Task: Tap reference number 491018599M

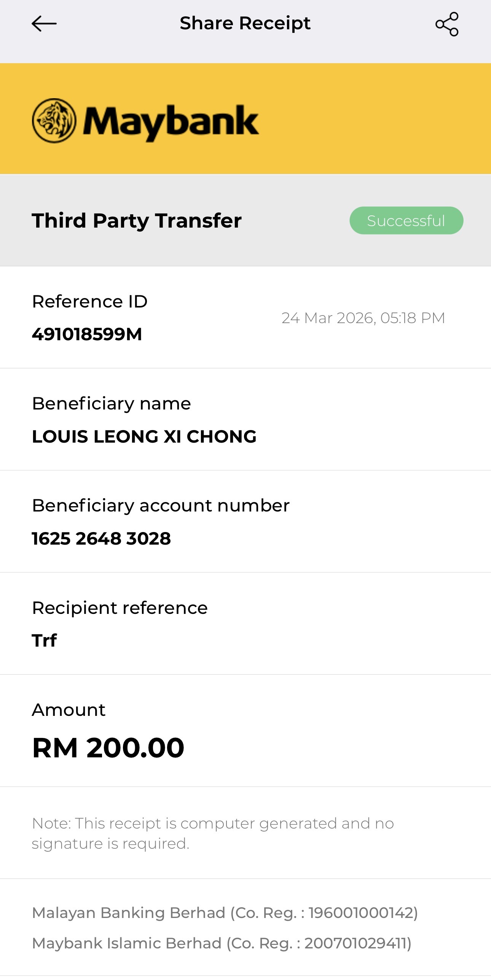Action: (87, 334)
